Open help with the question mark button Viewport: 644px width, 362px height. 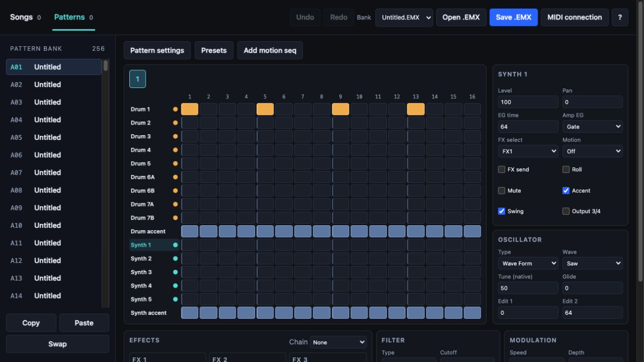click(620, 17)
